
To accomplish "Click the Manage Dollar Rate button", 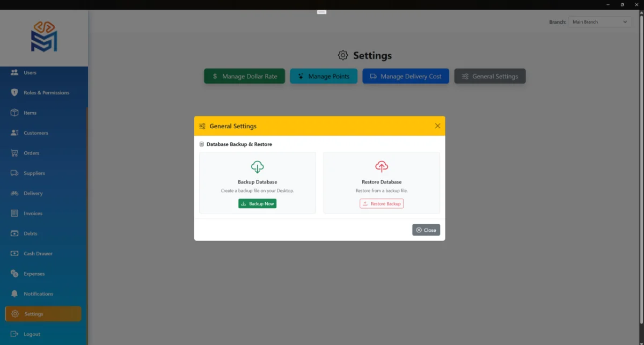I will [245, 76].
